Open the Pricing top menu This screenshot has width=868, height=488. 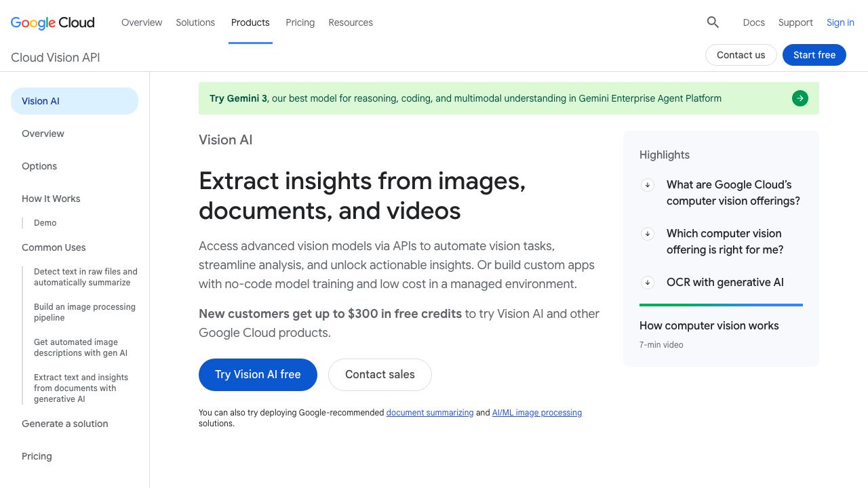click(x=300, y=22)
